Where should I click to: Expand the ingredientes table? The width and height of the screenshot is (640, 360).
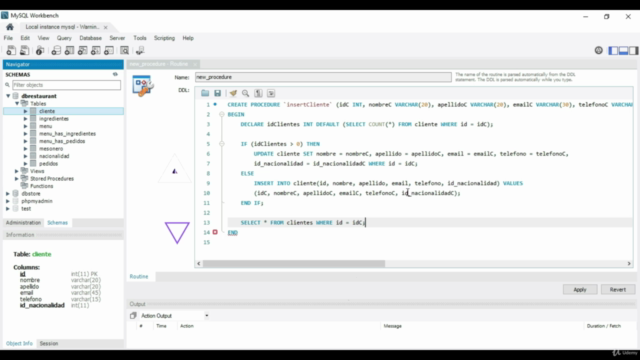pos(25,119)
